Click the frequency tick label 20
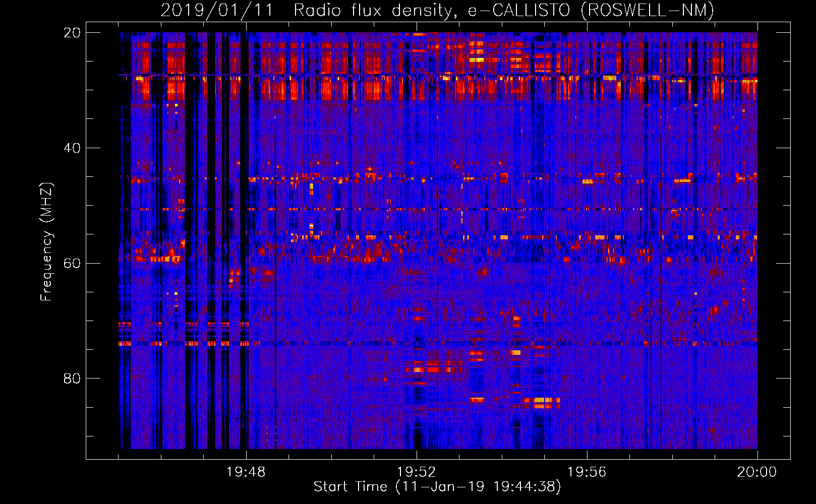The image size is (816, 504). (72, 33)
